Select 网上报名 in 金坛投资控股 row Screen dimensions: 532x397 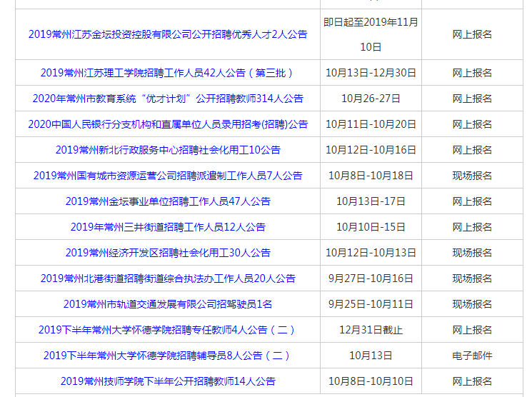coord(472,34)
